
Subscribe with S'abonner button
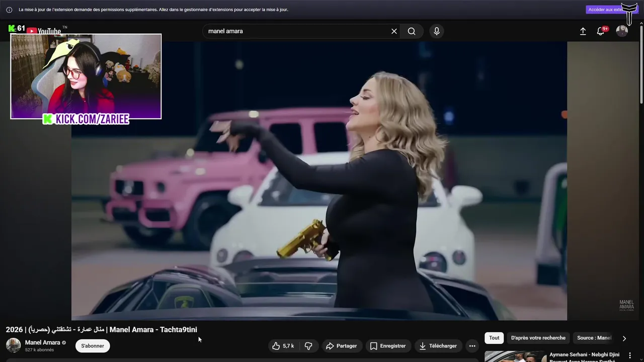(x=93, y=346)
